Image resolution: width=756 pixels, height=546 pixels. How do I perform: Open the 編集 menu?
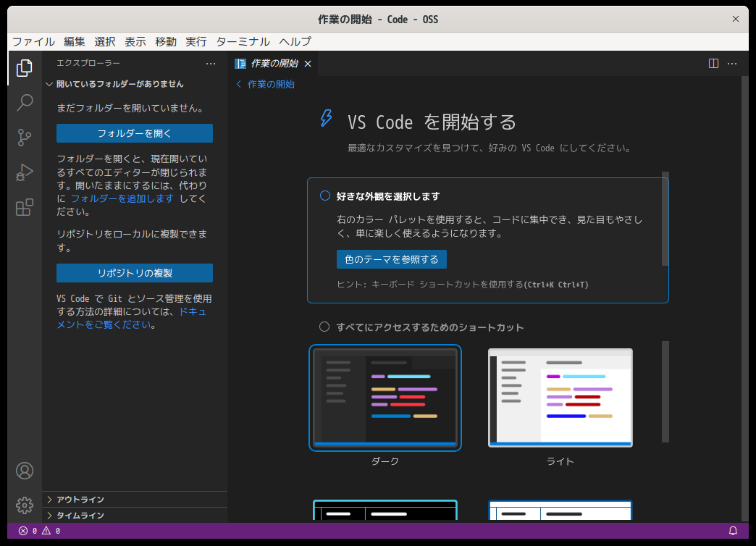[x=75, y=41]
